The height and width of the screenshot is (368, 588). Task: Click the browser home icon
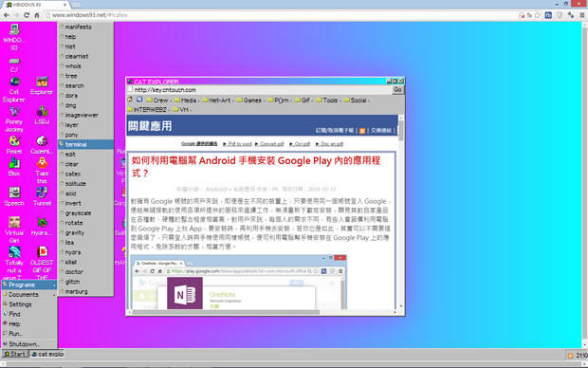[37, 15]
